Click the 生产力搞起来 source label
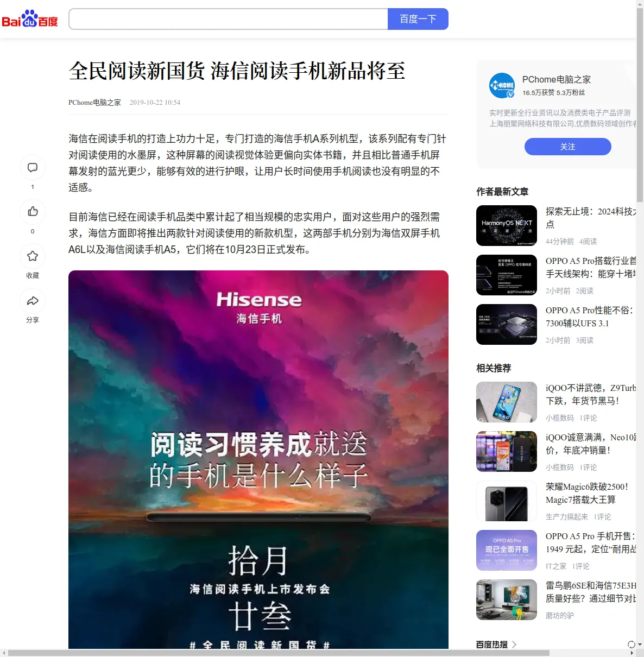644x657 pixels. point(567,517)
